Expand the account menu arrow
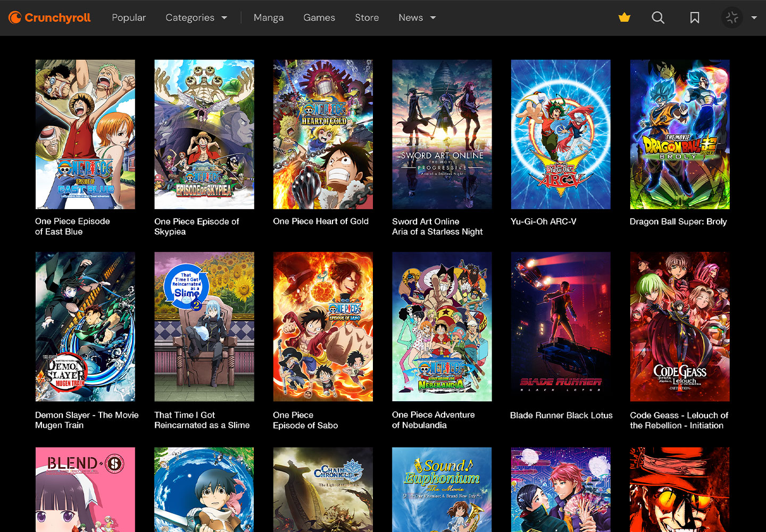766x532 pixels. coord(754,18)
